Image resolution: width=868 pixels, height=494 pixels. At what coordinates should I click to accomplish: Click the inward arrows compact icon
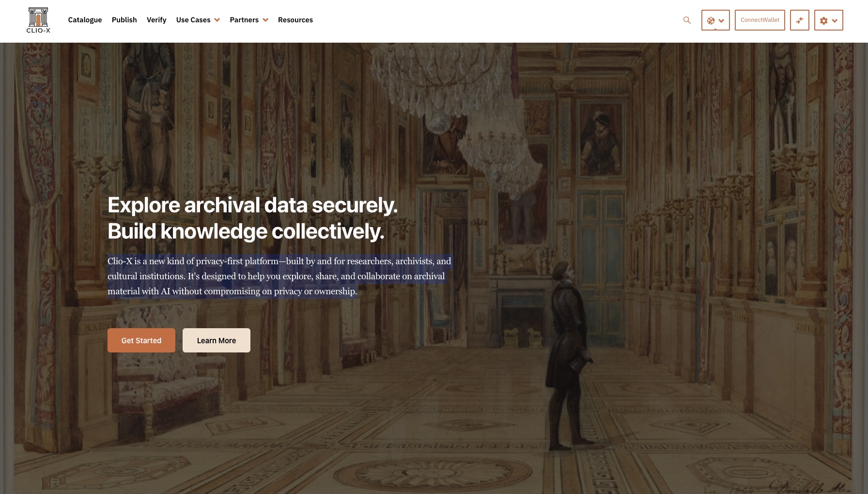coord(799,20)
